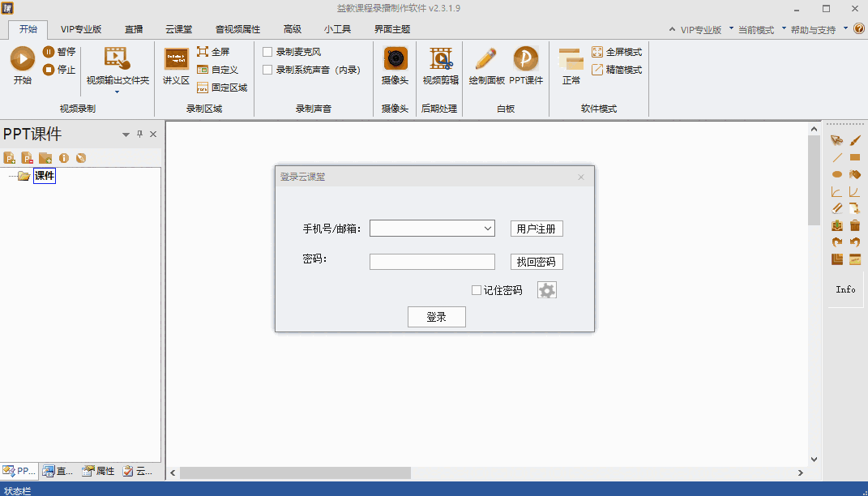Check 记住密码 remember password option
Viewport: 868px width, 496px height.
pyautogui.click(x=477, y=289)
